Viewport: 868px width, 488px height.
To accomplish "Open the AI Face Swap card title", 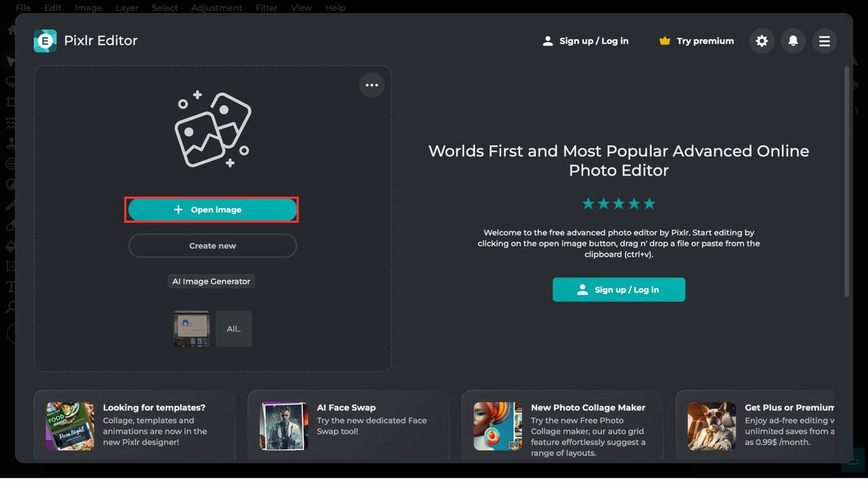I will [x=346, y=407].
